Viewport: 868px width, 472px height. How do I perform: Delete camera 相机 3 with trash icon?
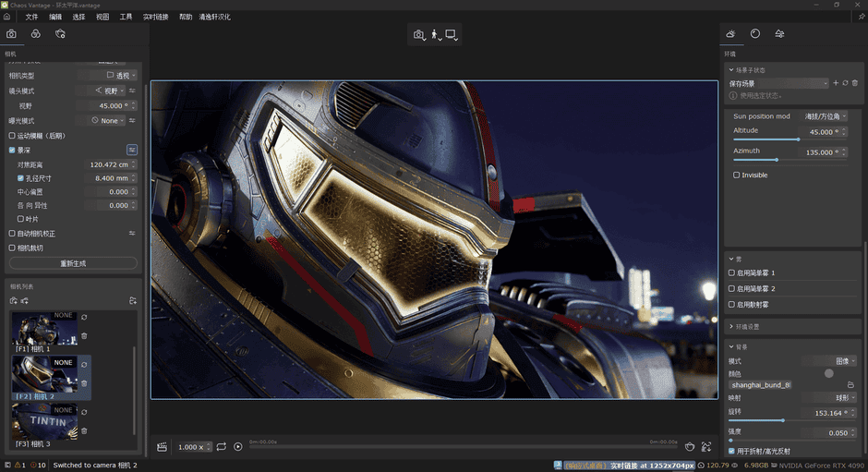click(84, 430)
